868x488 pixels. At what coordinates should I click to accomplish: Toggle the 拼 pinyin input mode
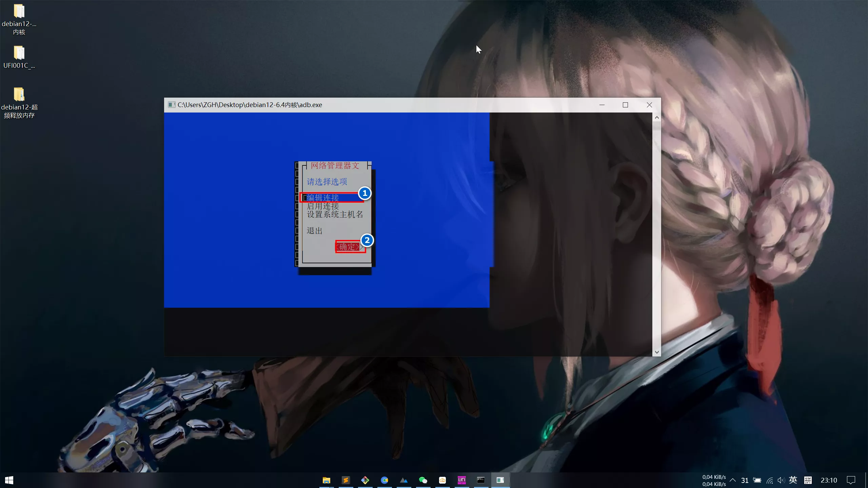pos(808,480)
